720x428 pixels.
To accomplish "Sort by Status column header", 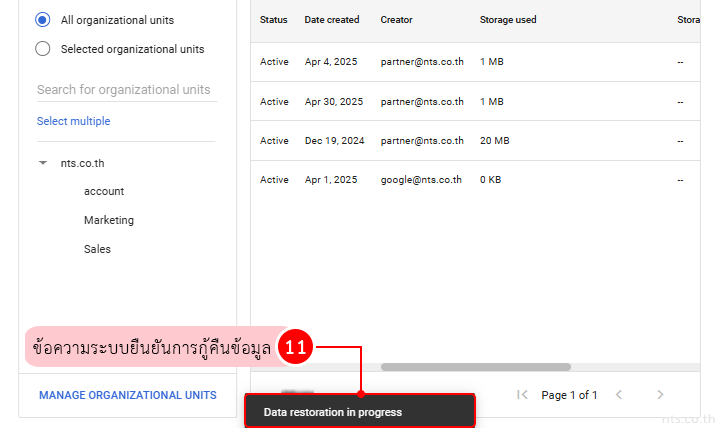I will click(x=273, y=20).
